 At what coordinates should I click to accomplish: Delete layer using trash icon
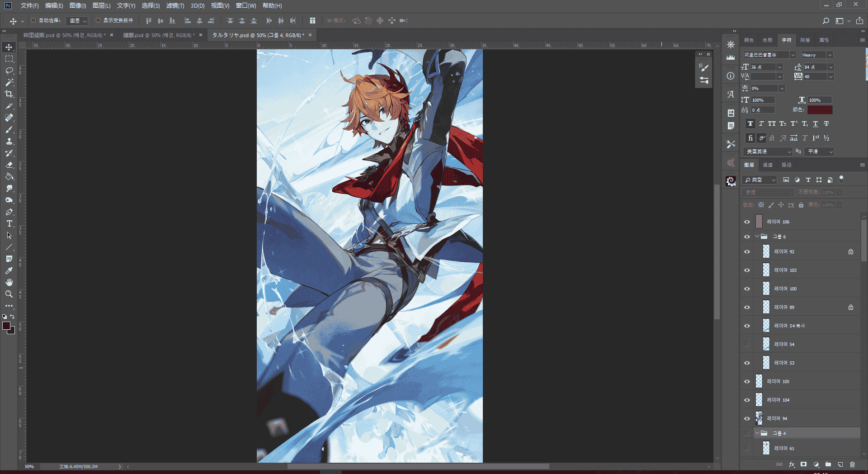click(852, 465)
